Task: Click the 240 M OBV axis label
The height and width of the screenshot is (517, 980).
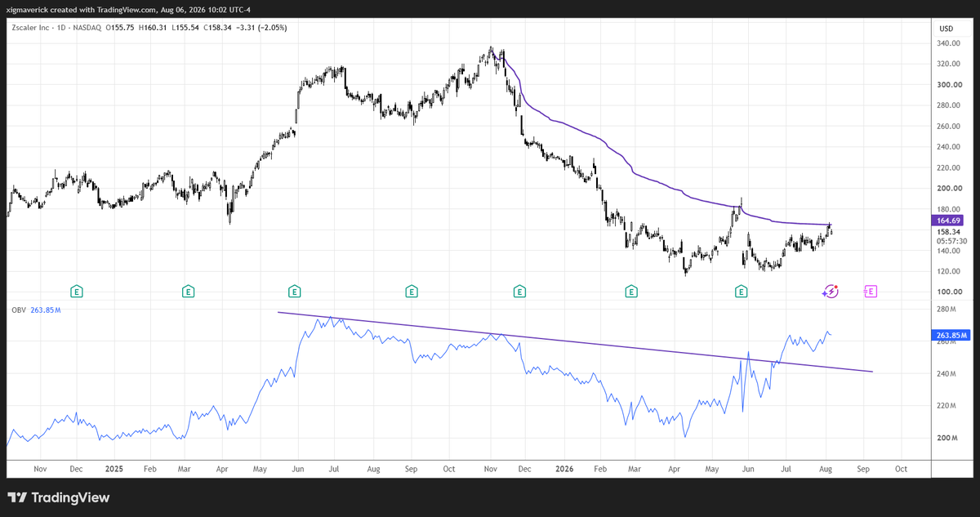Action: [x=947, y=374]
